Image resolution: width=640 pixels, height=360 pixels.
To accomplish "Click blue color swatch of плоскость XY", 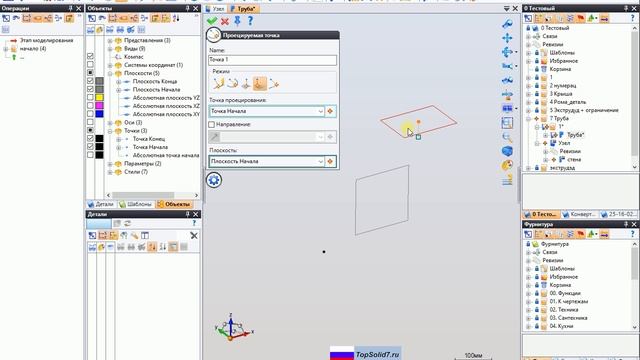I will tap(99, 114).
